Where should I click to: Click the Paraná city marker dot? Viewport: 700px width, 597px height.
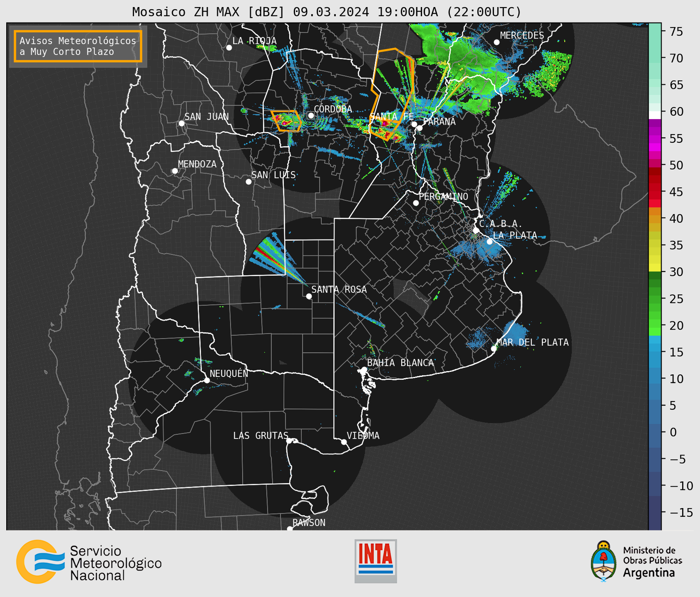point(420,128)
